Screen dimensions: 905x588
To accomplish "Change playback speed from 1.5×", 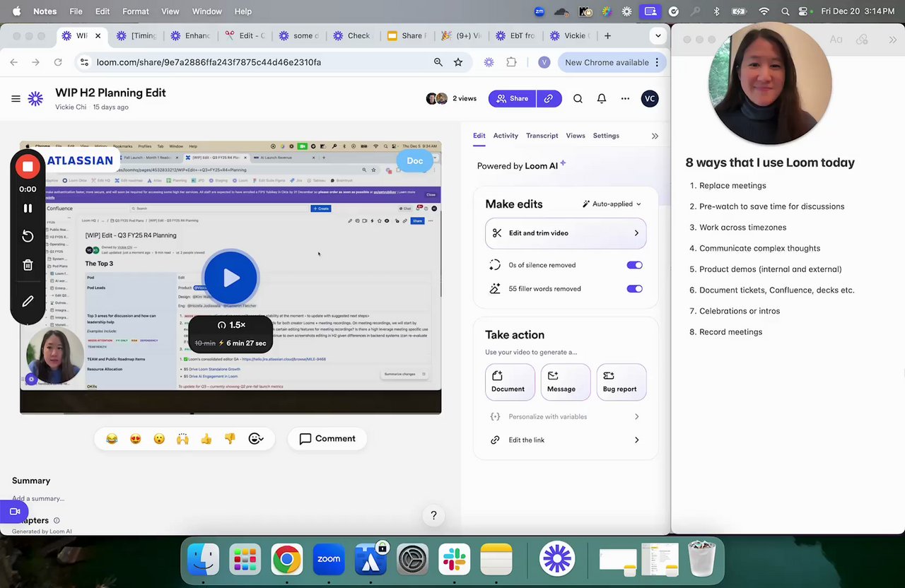I will [231, 325].
